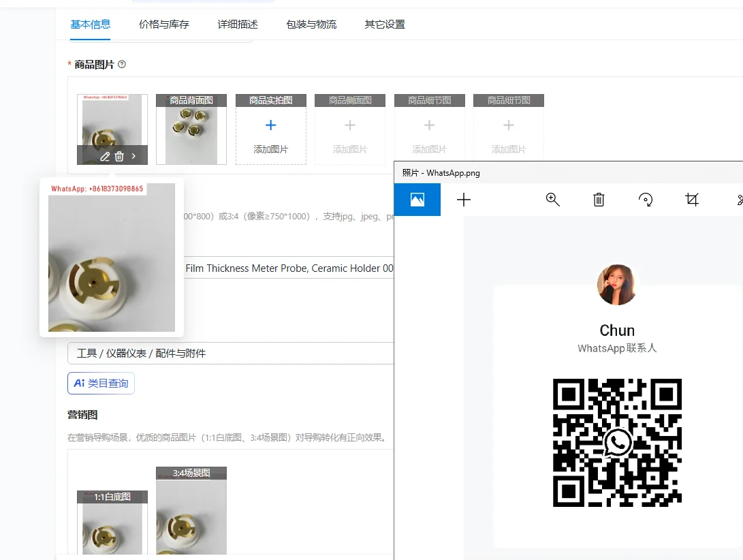743x560 pixels.
Task: Select the 包装与物流 tab
Action: tap(311, 24)
